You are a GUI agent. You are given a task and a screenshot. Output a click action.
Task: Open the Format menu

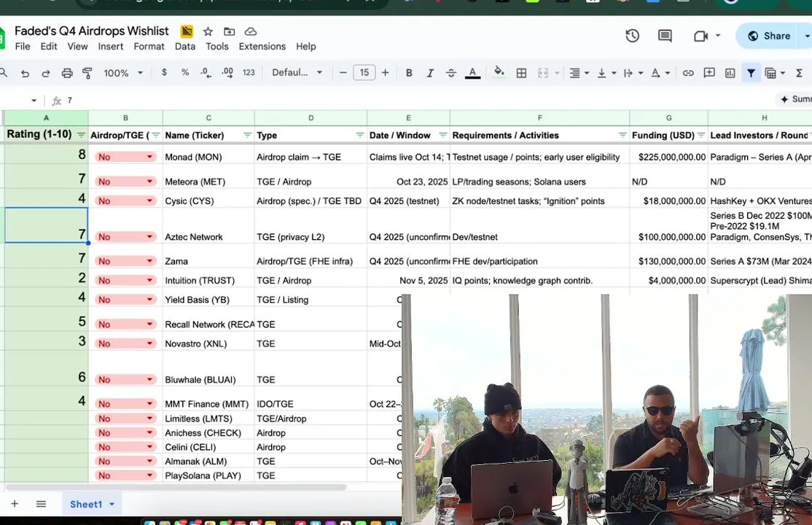(x=149, y=47)
